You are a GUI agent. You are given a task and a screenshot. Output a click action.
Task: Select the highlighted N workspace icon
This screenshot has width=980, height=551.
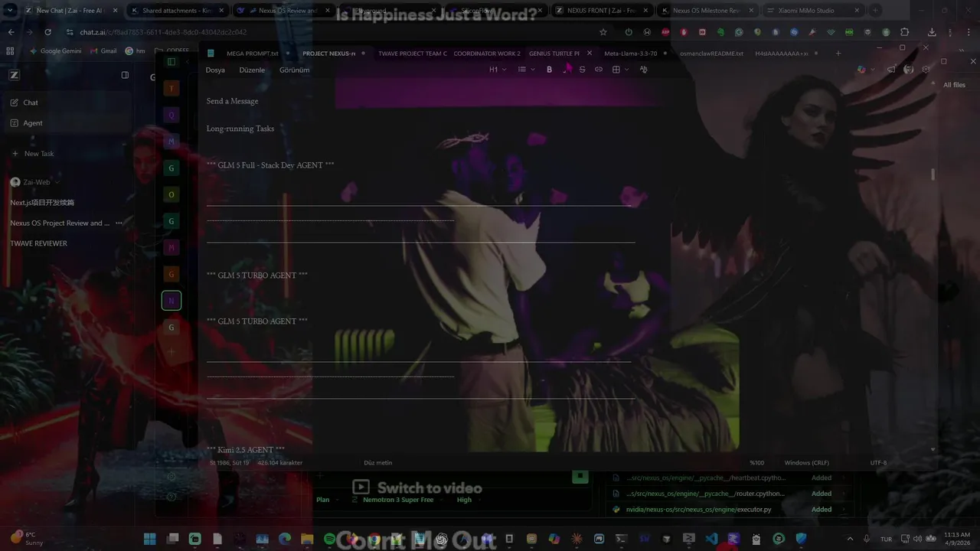pos(171,301)
